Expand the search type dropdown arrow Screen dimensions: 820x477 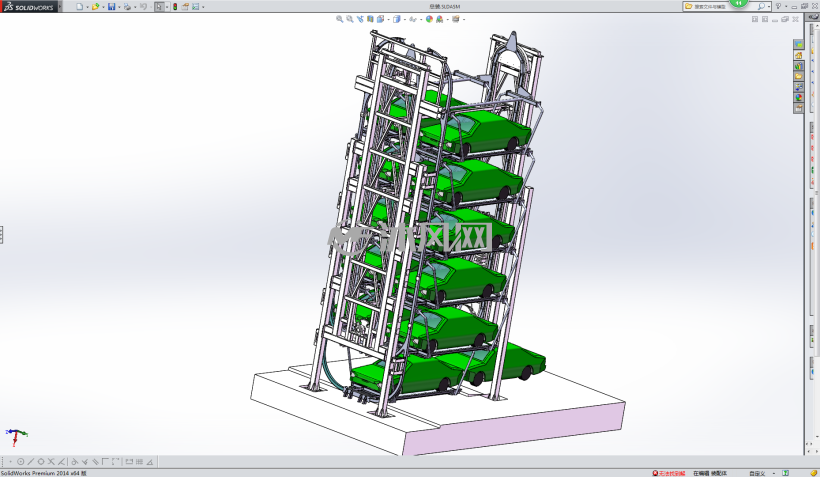coord(768,7)
